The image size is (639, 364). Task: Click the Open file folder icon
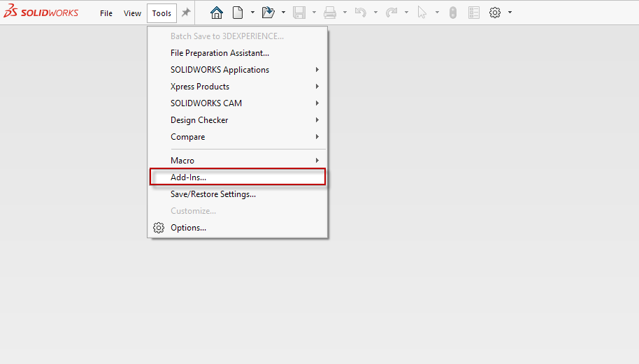(x=268, y=13)
